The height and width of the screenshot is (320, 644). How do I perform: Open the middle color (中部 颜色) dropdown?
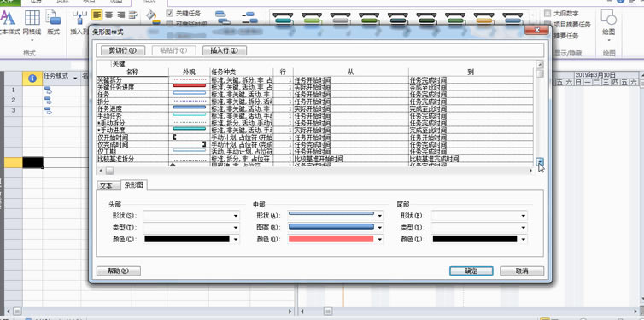[x=380, y=239]
